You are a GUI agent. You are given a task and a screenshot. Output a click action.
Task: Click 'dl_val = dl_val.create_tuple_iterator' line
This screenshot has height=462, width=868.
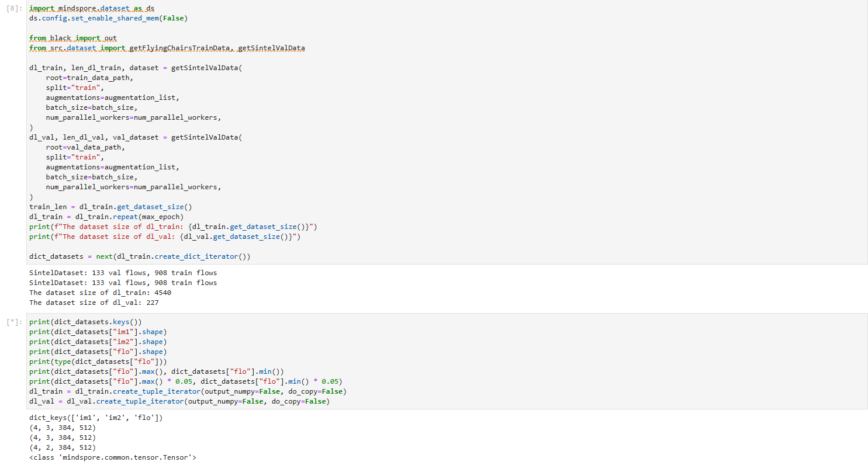(179, 401)
